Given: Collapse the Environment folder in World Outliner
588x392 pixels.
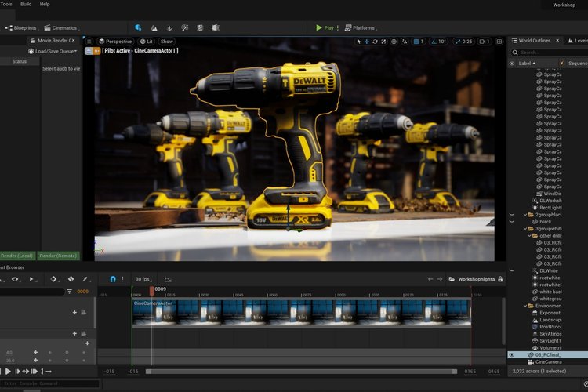Looking at the screenshot, I should click(x=524, y=305).
